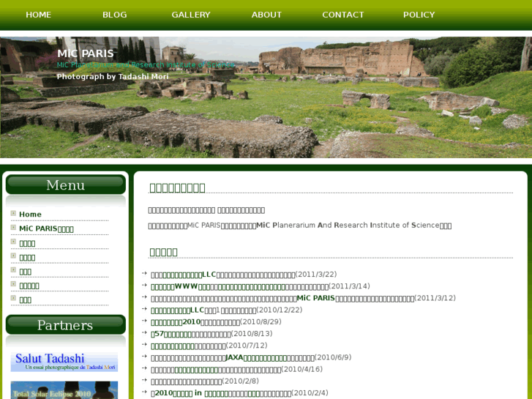The width and height of the screenshot is (532, 399).
Task: Open the 2010 news link dated 2010/8/29
Action: click(176, 322)
